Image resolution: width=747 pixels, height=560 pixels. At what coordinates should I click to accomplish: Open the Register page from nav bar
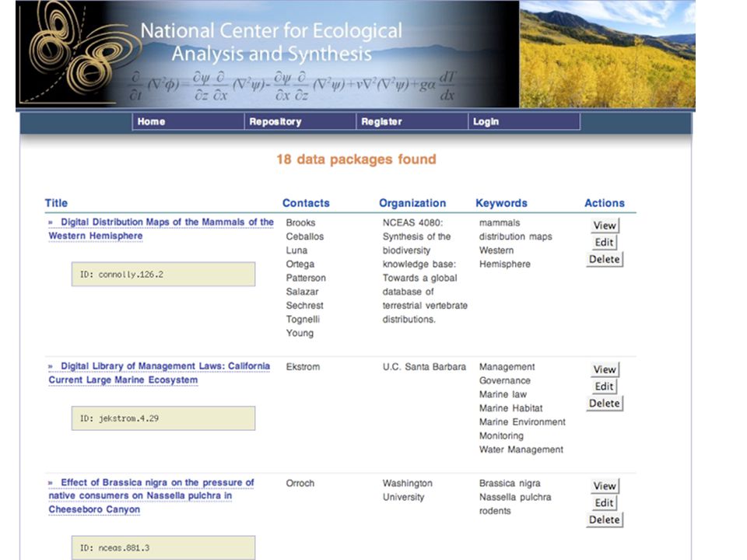coord(412,121)
